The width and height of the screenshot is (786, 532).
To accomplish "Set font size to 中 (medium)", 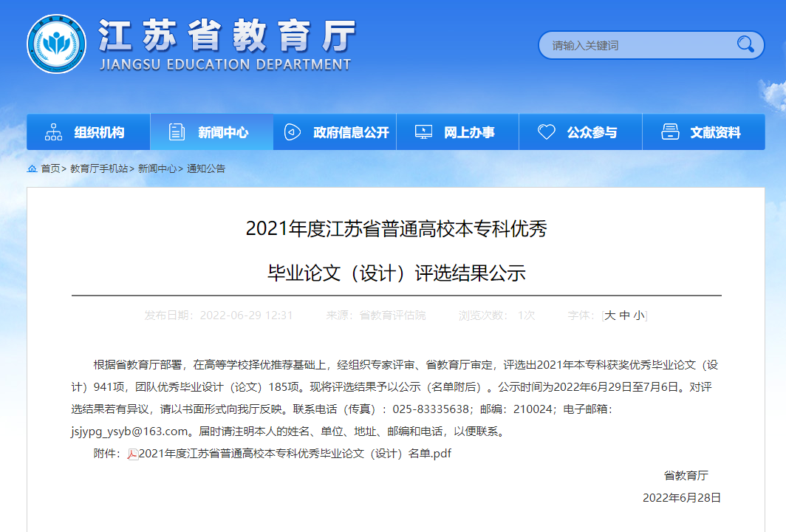I will tap(624, 316).
